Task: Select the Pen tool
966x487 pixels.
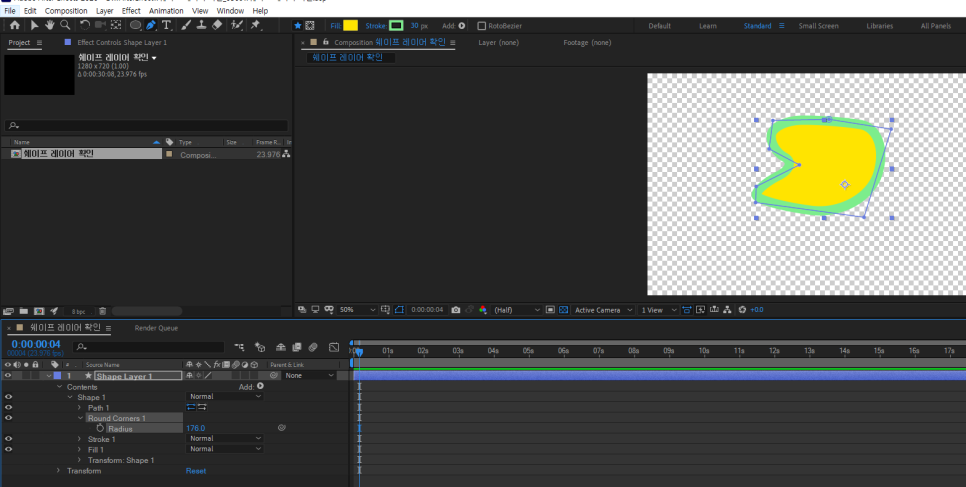Action: 151,25
